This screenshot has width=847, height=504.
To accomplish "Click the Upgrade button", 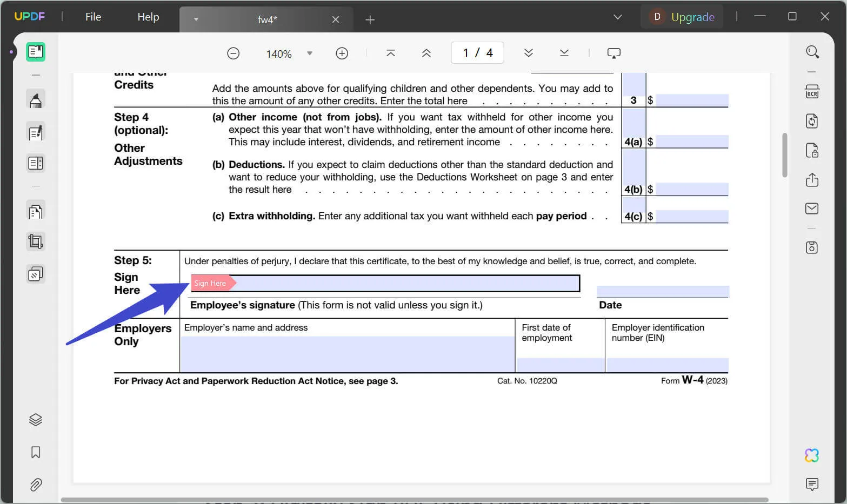I will click(692, 17).
